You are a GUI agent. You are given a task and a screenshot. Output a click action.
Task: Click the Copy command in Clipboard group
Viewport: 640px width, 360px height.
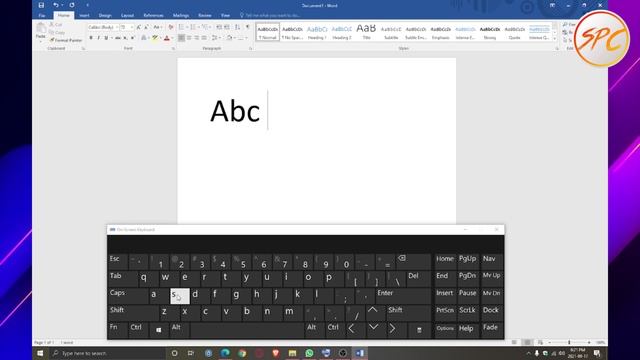tap(57, 32)
